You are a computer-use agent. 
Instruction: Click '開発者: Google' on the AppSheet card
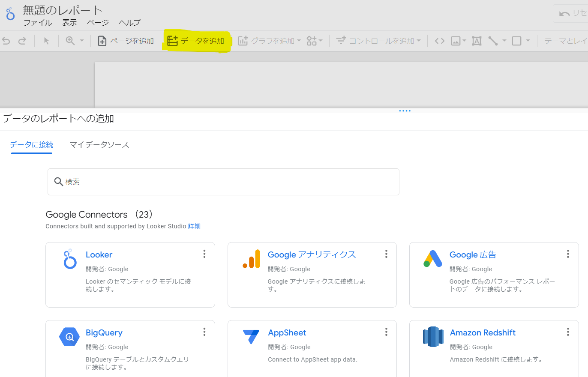(289, 347)
